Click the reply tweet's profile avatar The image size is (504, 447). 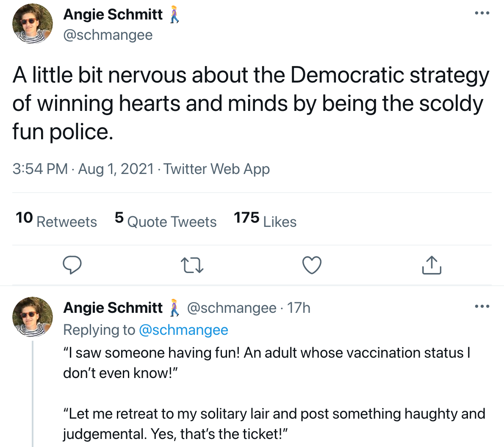coord(33,317)
